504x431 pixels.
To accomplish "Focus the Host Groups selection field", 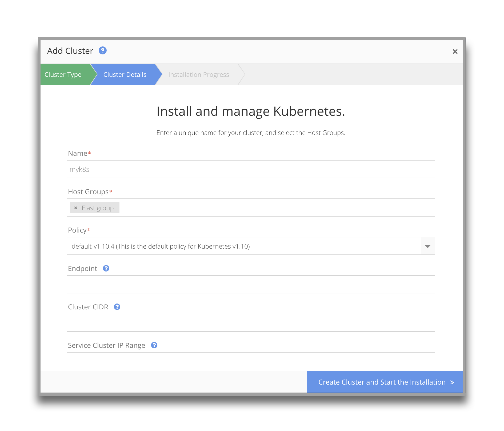I will click(251, 207).
